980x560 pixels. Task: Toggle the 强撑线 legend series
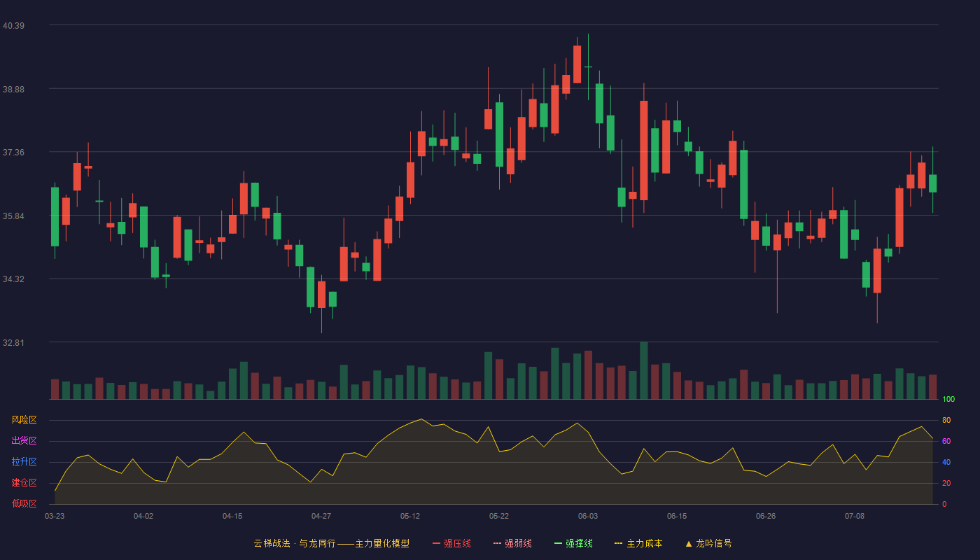click(x=573, y=543)
